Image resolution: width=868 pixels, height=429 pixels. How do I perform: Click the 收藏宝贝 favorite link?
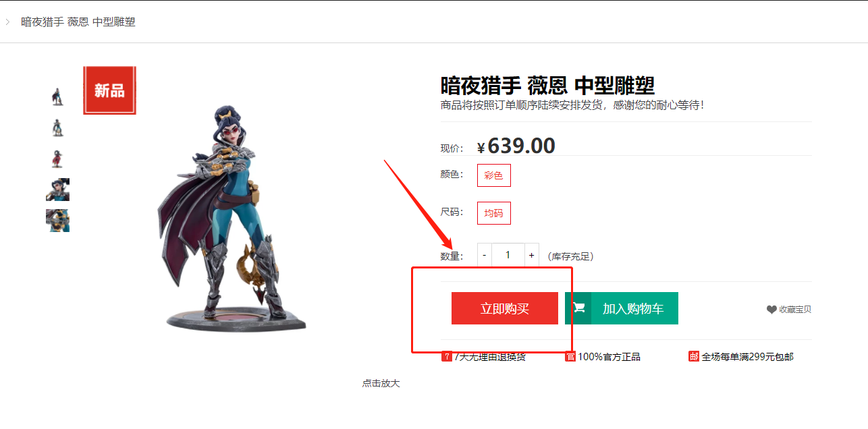pyautogui.click(x=789, y=310)
